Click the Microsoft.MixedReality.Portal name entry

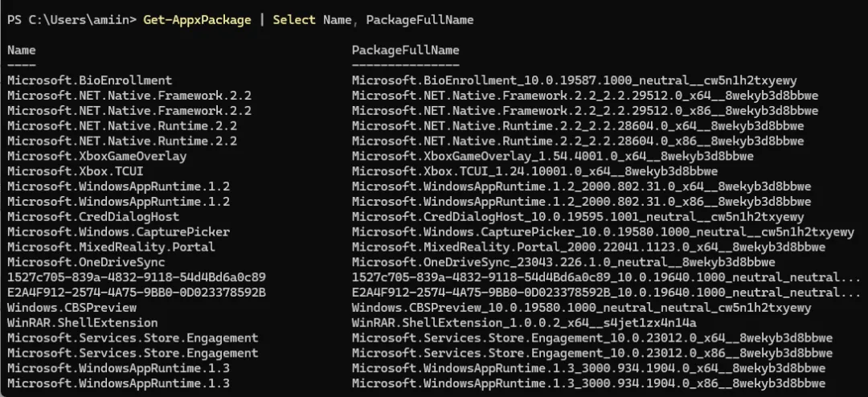pos(111,247)
